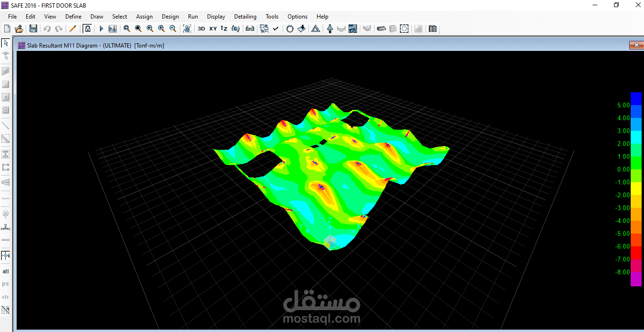Click the Show Beam Design icon
The height and width of the screenshot is (332, 644).
point(393,29)
